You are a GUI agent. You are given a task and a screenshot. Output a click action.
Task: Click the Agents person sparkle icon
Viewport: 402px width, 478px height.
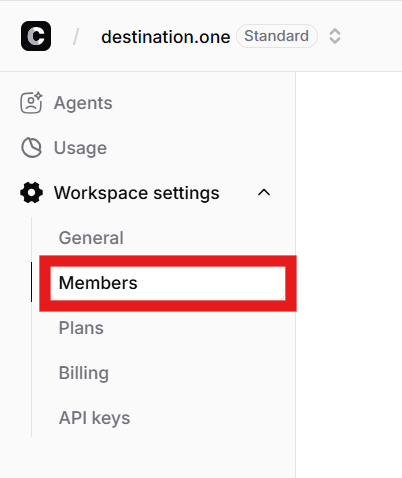[x=31, y=103]
